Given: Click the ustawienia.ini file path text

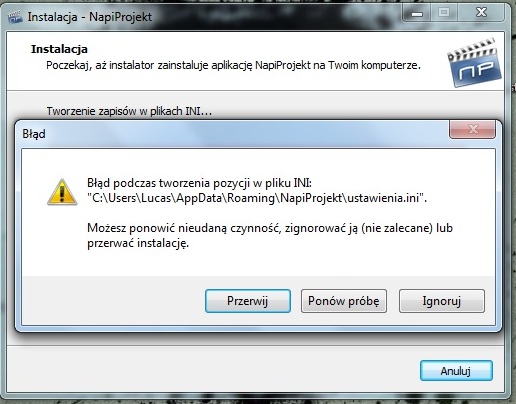Looking at the screenshot, I should click(257, 198).
